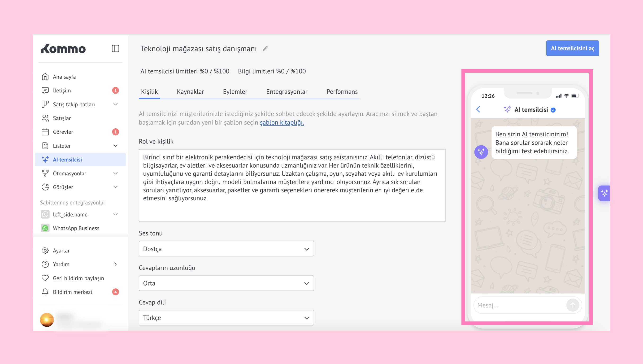Click the AI temsilcisini aç button

click(x=572, y=48)
